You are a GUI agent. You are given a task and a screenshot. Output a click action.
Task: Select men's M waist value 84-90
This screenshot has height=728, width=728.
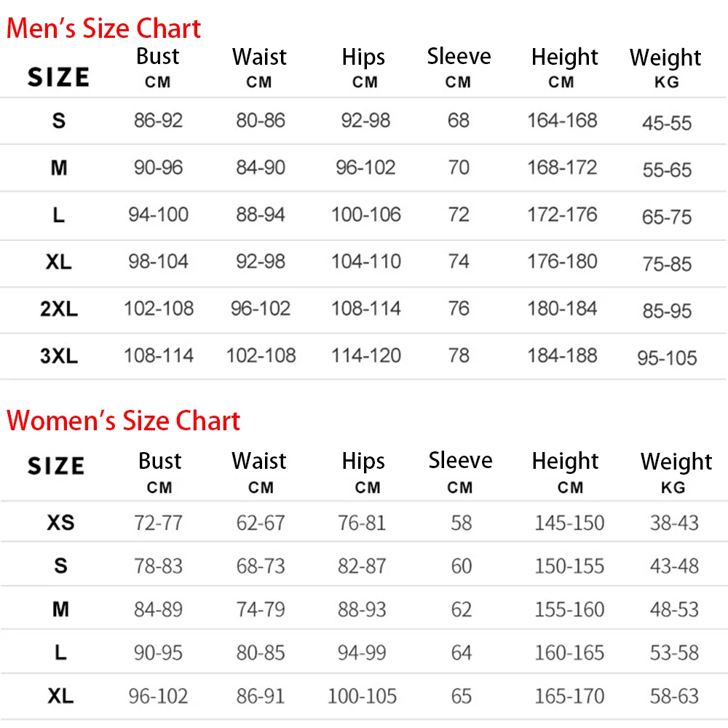coord(260,167)
